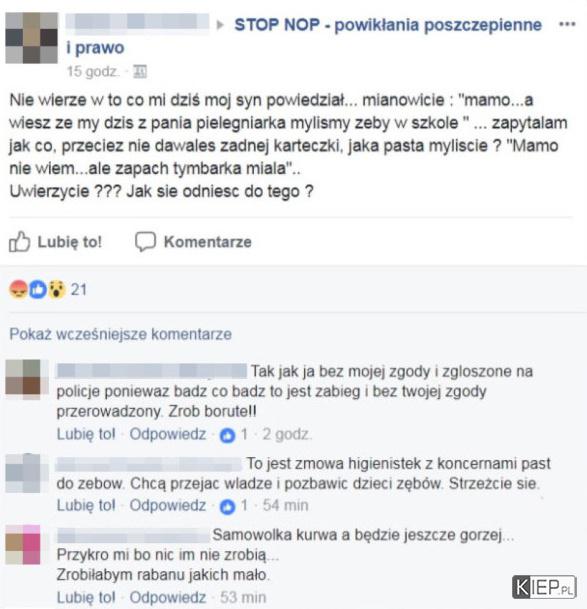Click the Komentarze speech bubble icon
Image resolution: width=587 pixels, height=609 pixels.
click(146, 242)
